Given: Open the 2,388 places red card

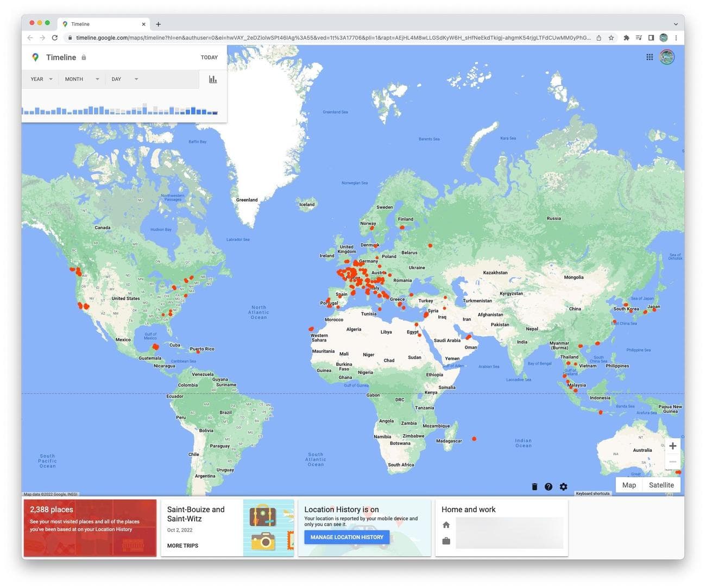Looking at the screenshot, I should pos(90,528).
